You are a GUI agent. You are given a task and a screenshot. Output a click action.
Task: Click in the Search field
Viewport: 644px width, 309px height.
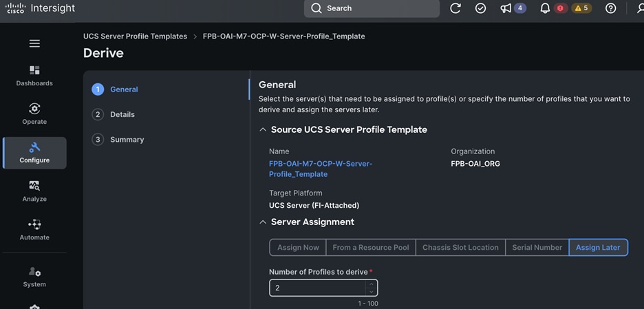[372, 9]
